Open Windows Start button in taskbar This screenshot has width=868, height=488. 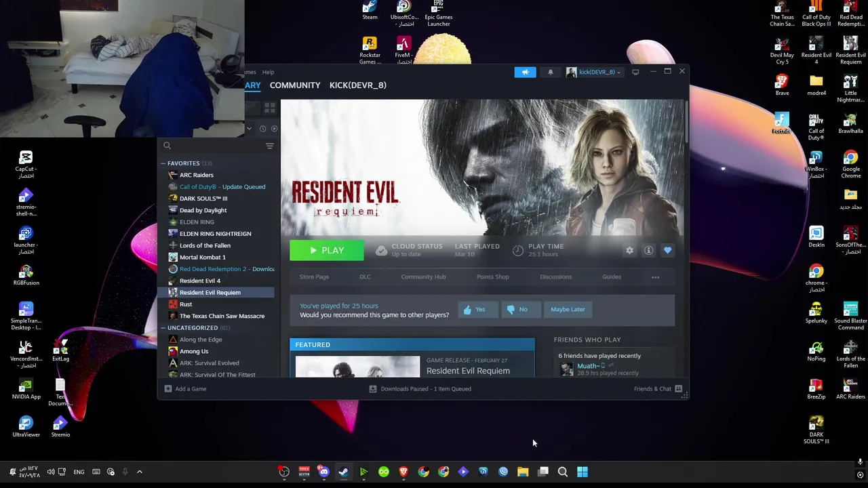583,472
